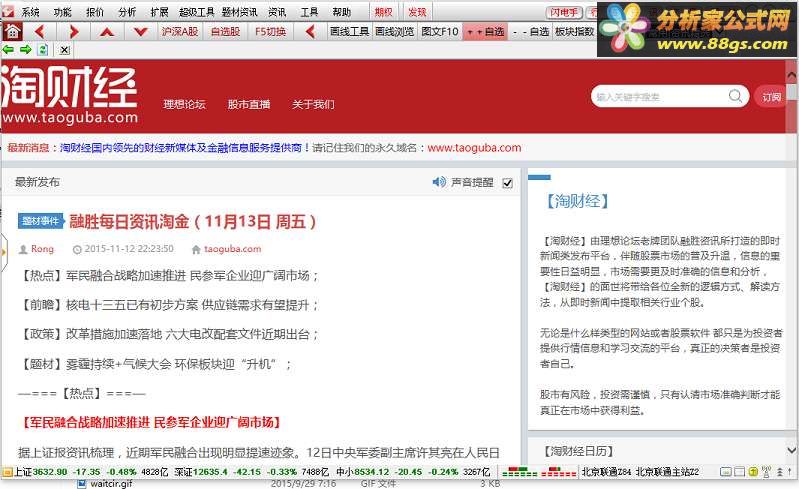Click the author name Rong
Image resolution: width=799 pixels, height=489 pixels.
pyautogui.click(x=42, y=249)
